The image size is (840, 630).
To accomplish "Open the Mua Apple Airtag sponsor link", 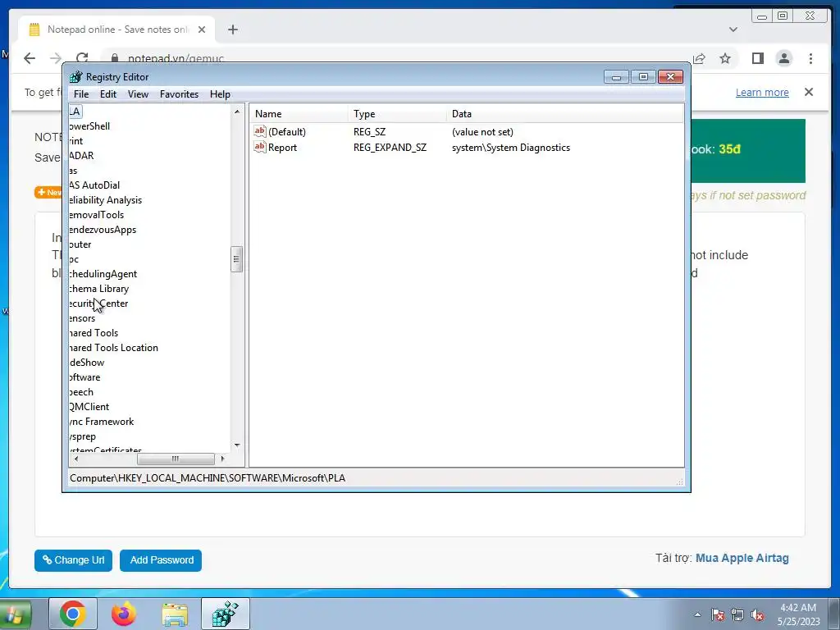I will [742, 558].
